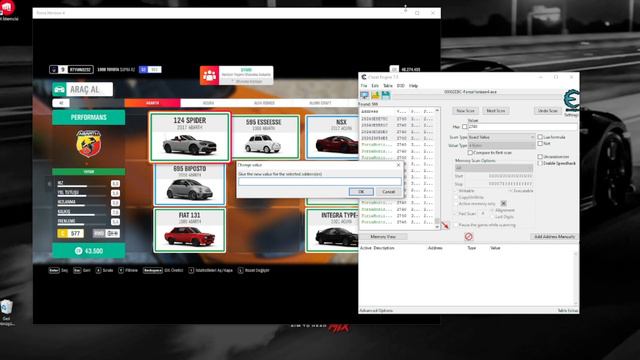Click the Undo Scan button
Screen dimensions: 640x360
(x=547, y=111)
